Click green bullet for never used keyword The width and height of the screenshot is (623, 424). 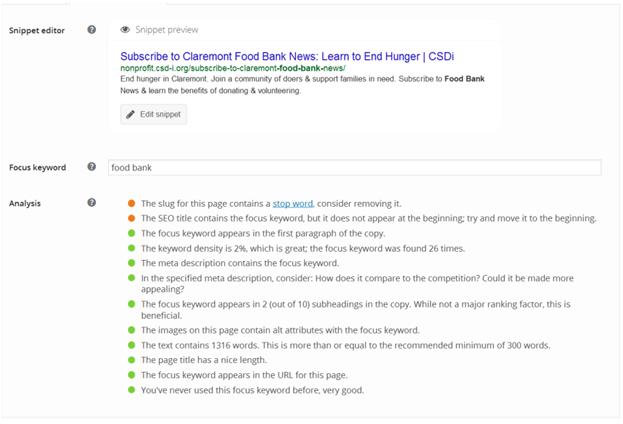click(132, 390)
